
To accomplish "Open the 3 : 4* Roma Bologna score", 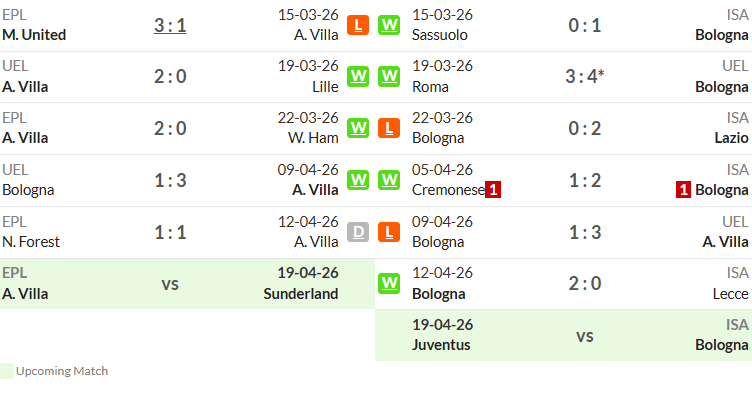I will (585, 76).
